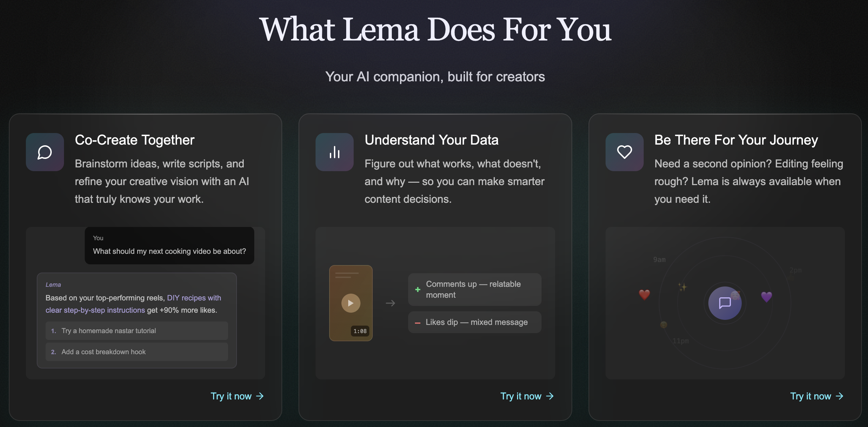This screenshot has height=427, width=868.
Task: Click the green plus beside Comments up insight
Action: (417, 289)
